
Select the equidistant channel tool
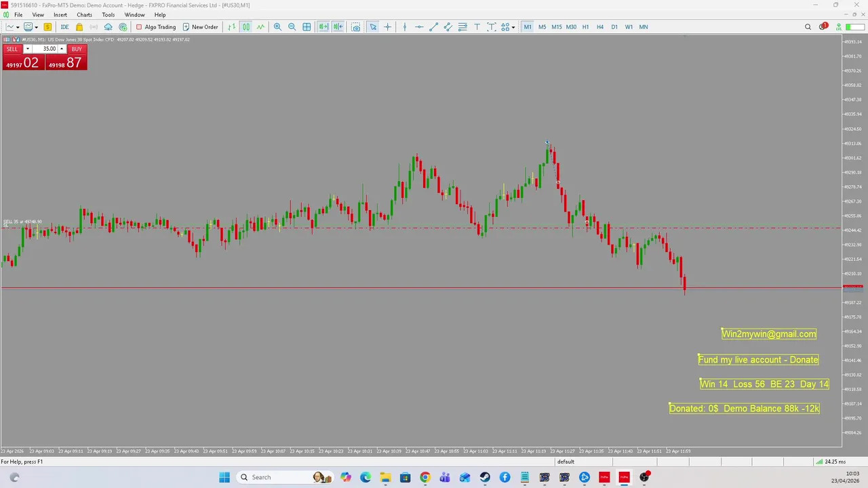448,27
